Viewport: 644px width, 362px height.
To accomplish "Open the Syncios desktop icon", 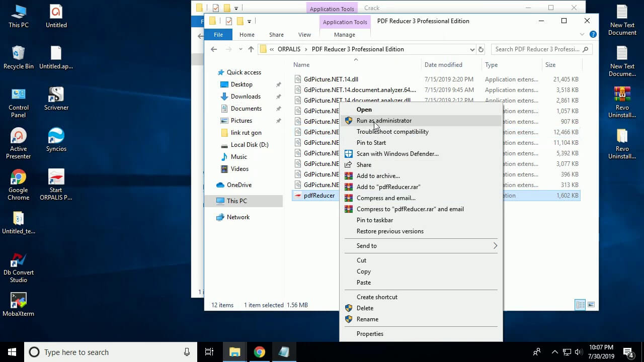I will (x=56, y=140).
